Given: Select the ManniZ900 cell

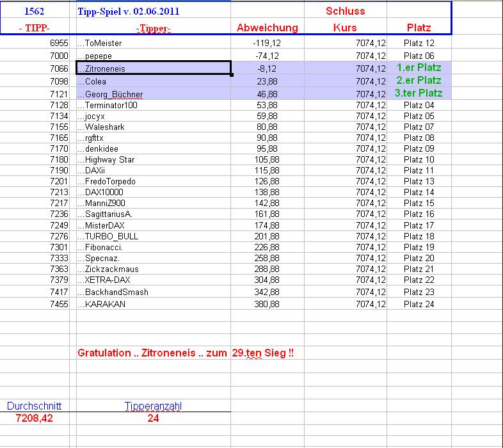Looking at the screenshot, I should click(154, 203).
